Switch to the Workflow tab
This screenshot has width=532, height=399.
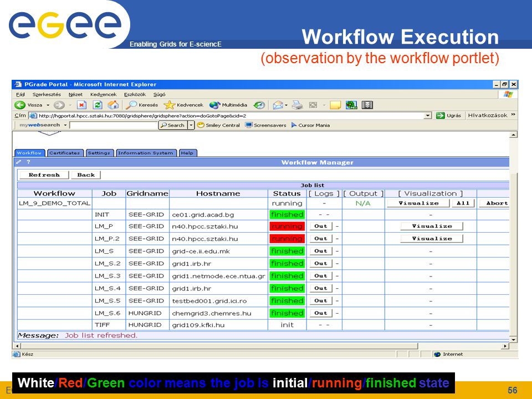tap(29, 153)
